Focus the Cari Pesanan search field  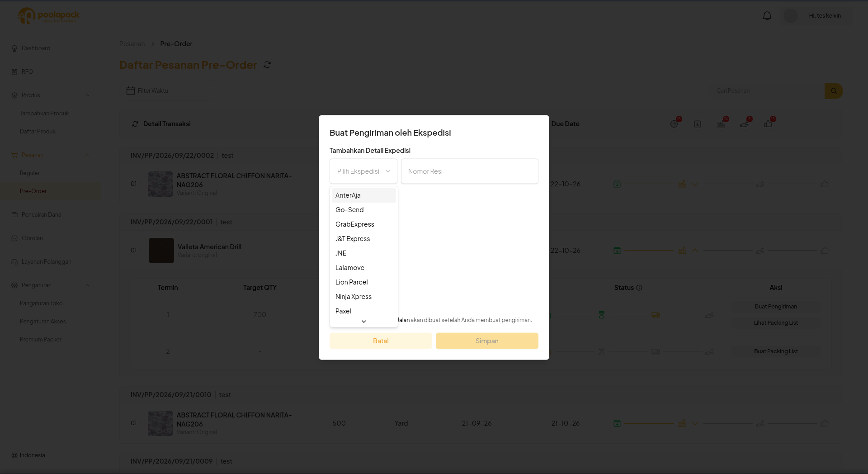tap(767, 91)
